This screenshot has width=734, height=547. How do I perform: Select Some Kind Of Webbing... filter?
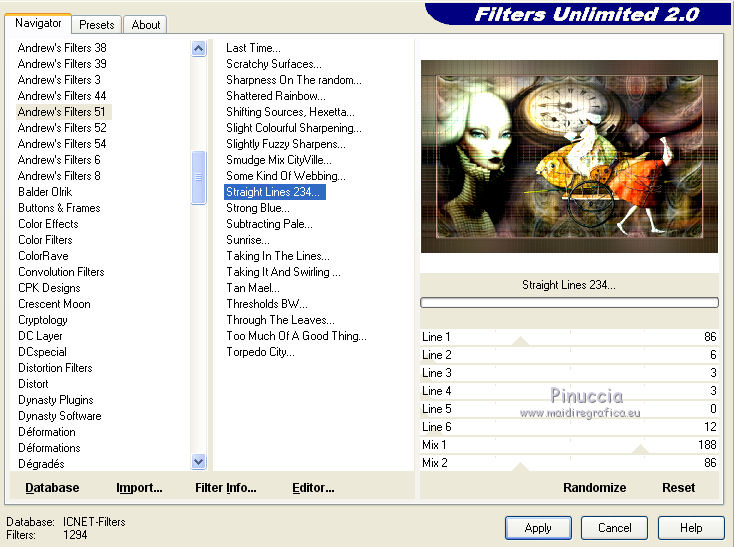tap(286, 175)
